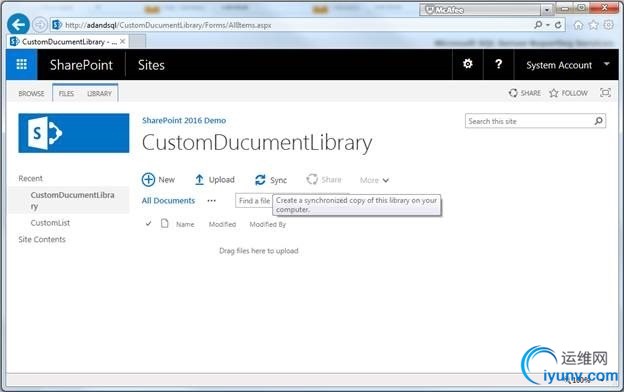Expand the More commands dropdown
The height and width of the screenshot is (392, 624).
(374, 180)
